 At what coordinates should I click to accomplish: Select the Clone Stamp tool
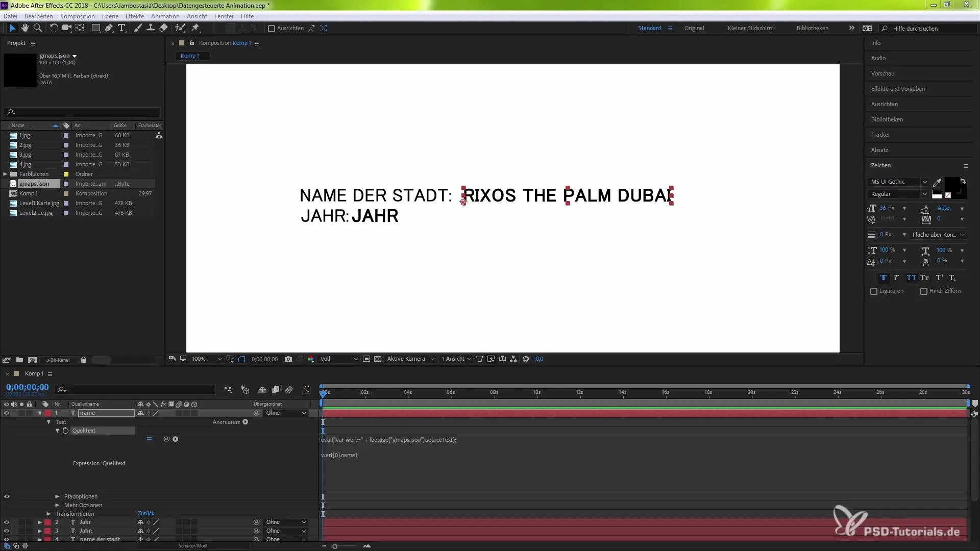pyautogui.click(x=151, y=28)
